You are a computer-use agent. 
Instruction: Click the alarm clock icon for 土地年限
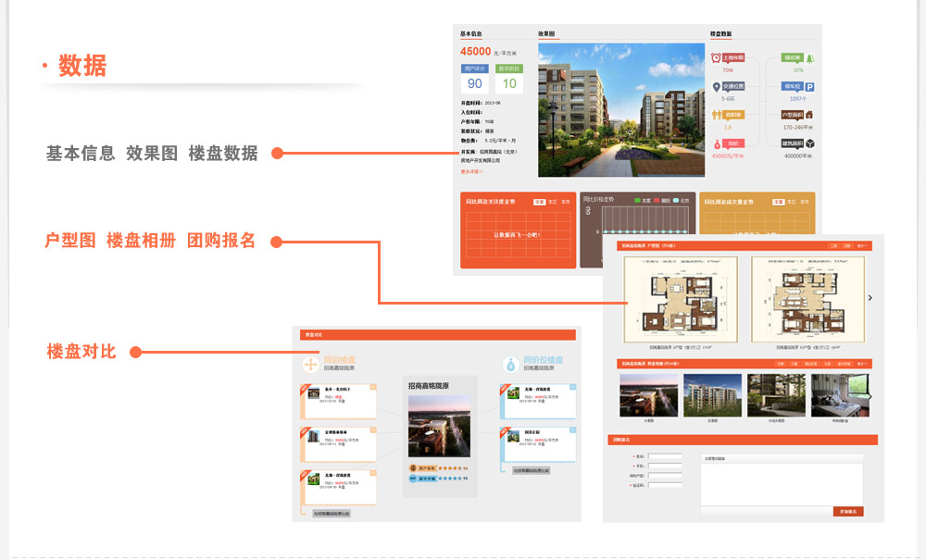pyautogui.click(x=716, y=58)
